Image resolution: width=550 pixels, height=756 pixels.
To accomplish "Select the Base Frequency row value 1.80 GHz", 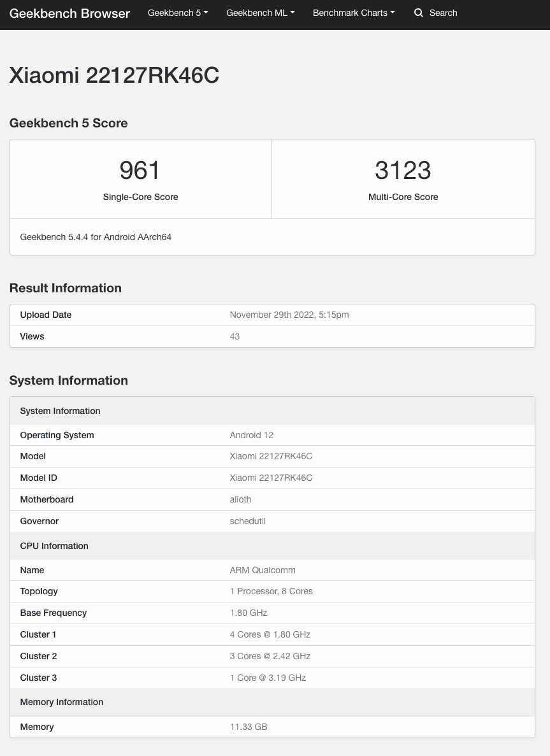I will click(249, 613).
